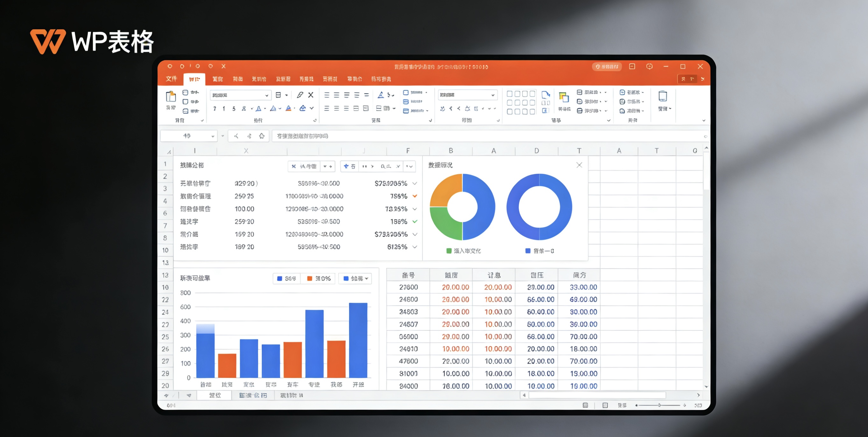Select the pen-shaped format painter icon
The height and width of the screenshot is (437, 868).
pos(300,95)
